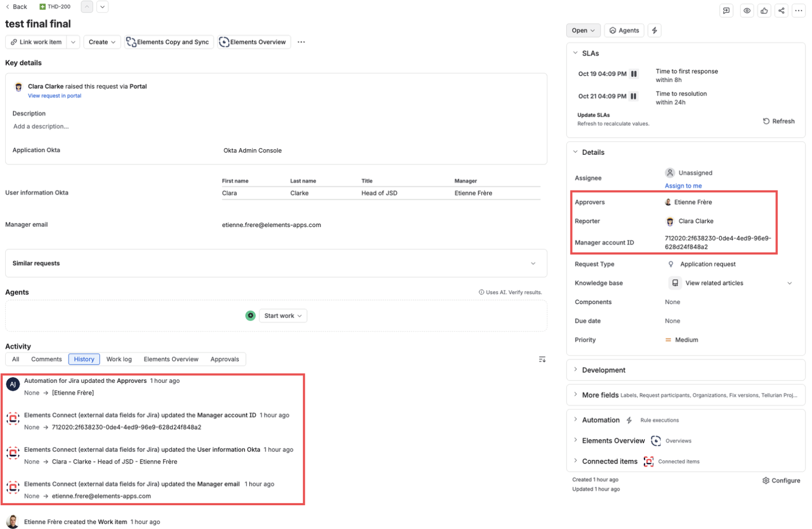
Task: Click the activity sort order icon
Action: (542, 359)
